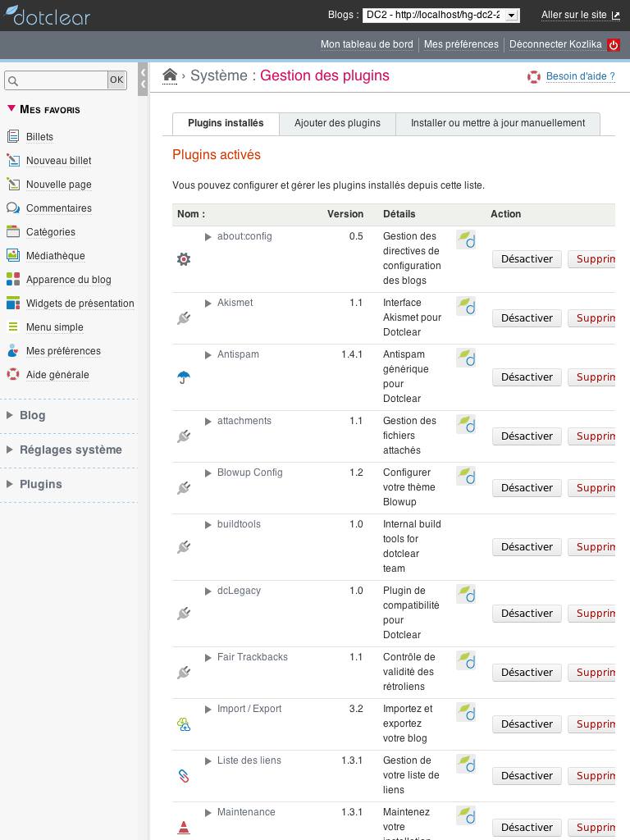Image resolution: width=630 pixels, height=840 pixels.
Task: Open the Besoin d'aide ? link
Action: coord(580,76)
